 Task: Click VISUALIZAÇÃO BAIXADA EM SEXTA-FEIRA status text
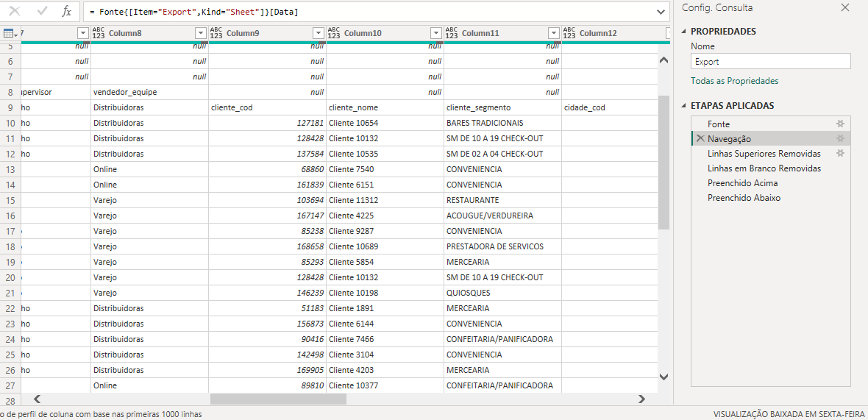(789, 414)
